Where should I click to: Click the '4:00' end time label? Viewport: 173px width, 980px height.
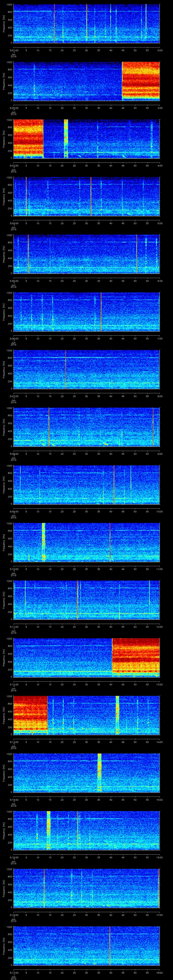[x=160, y=166]
